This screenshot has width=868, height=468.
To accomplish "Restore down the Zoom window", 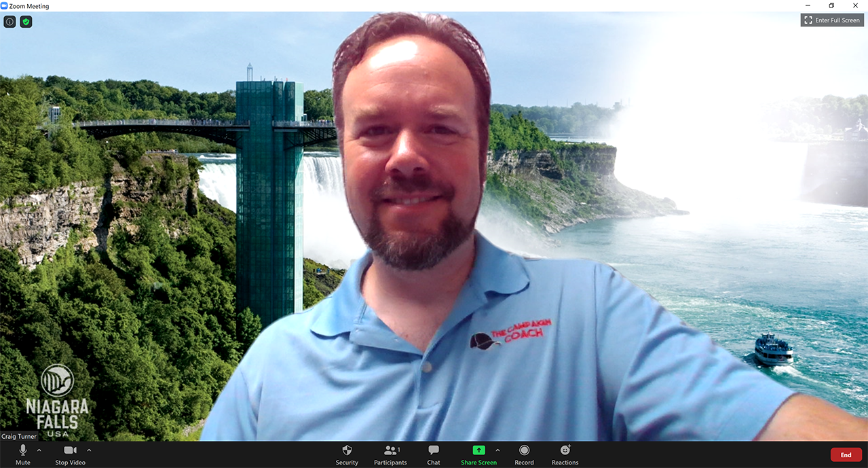I will (832, 5).
